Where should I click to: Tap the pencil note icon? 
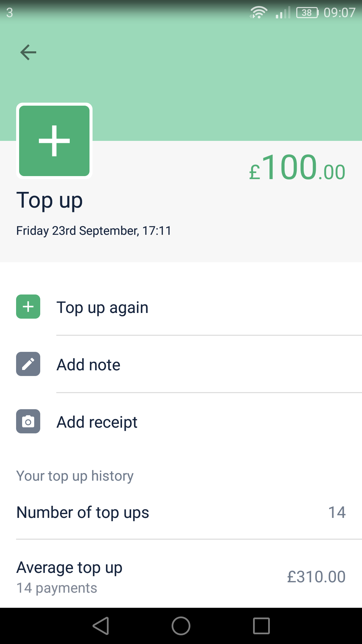[x=28, y=364]
